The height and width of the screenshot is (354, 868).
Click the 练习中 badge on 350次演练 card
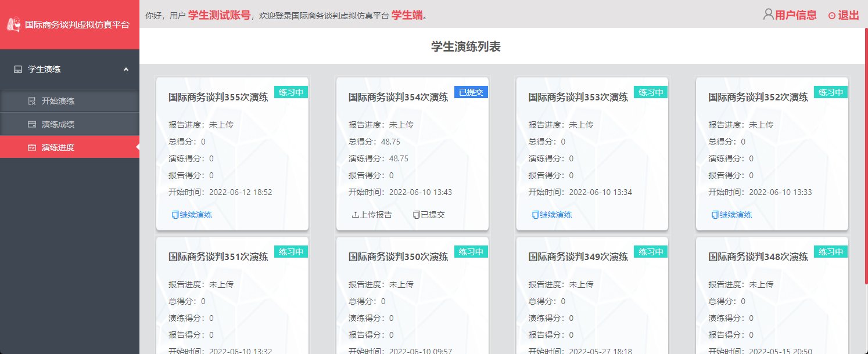click(x=471, y=252)
